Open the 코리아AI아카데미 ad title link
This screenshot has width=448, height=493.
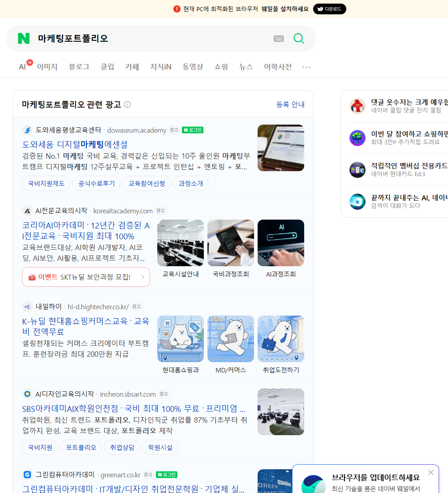point(86,231)
